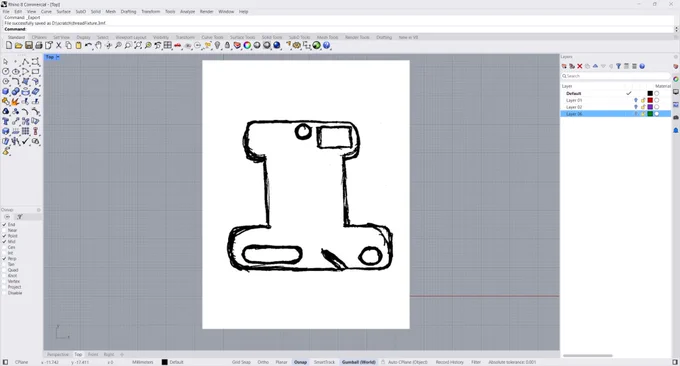
Task: Open the Transform menu
Action: click(150, 12)
